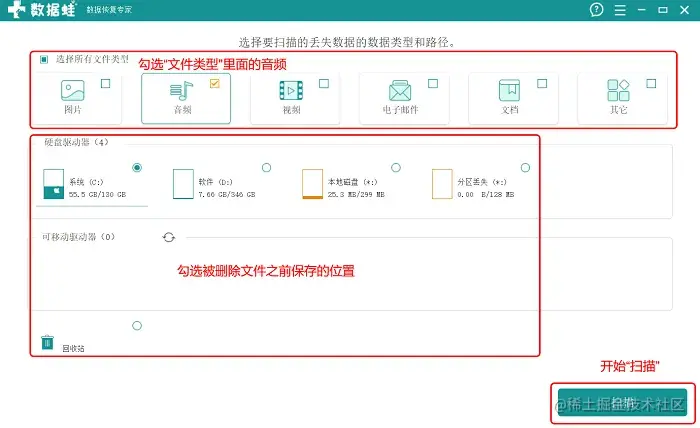Viewport: 700px width, 428px height.
Task: Click the 0.00 B/128 MB size text
Action: [x=486, y=195]
